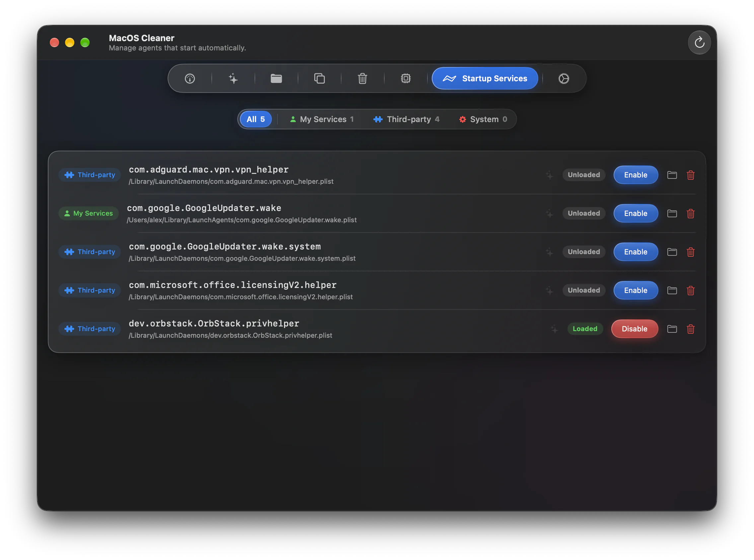Select the All 5 filter tab
This screenshot has width=754, height=560.
[x=256, y=119]
